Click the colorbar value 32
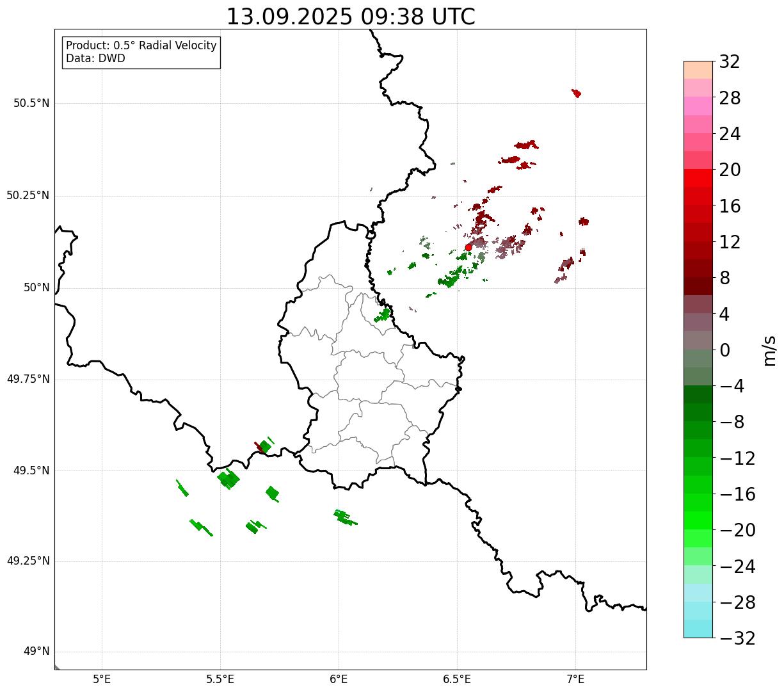The width and height of the screenshot is (784, 692). click(x=730, y=62)
